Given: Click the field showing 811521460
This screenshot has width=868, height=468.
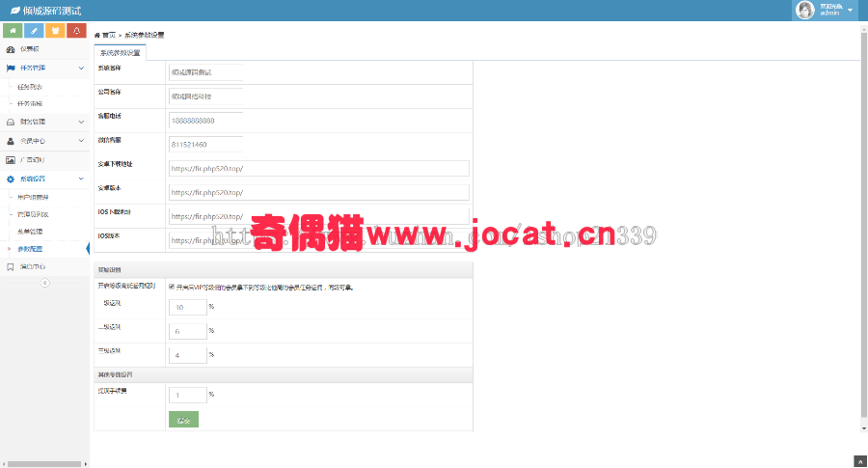Looking at the screenshot, I should 206,145.
